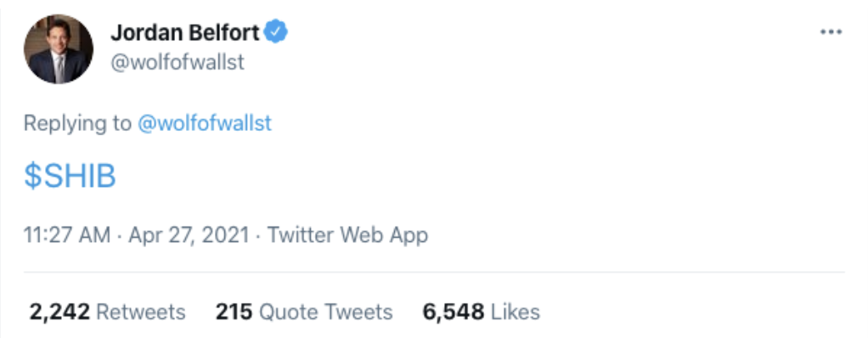Click the Jordan Belfort display name
Screen dimensions: 868x338
coord(185,33)
